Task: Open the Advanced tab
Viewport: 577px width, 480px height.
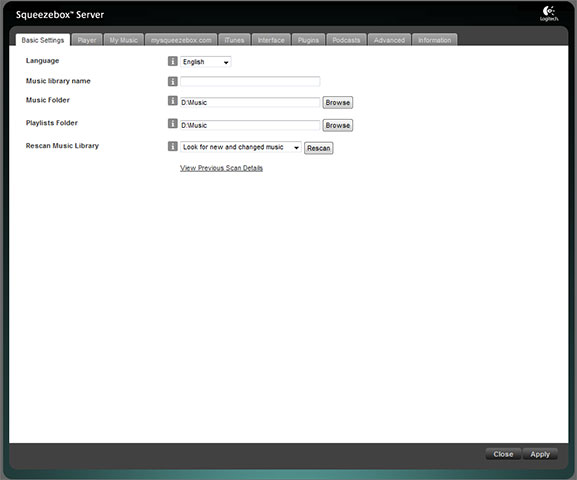Action: pyautogui.click(x=389, y=40)
